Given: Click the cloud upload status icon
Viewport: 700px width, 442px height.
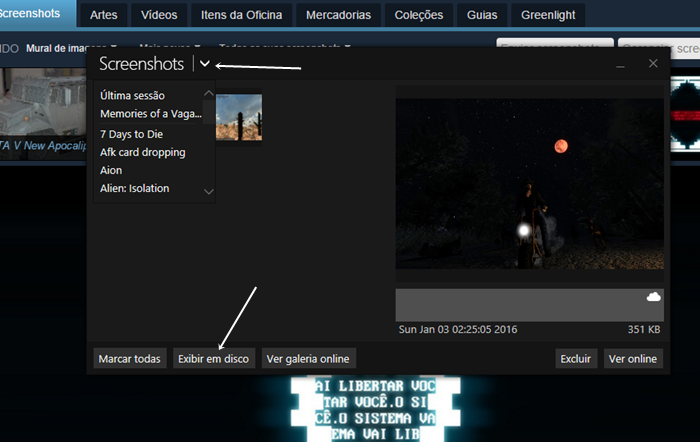Looking at the screenshot, I should (x=654, y=297).
